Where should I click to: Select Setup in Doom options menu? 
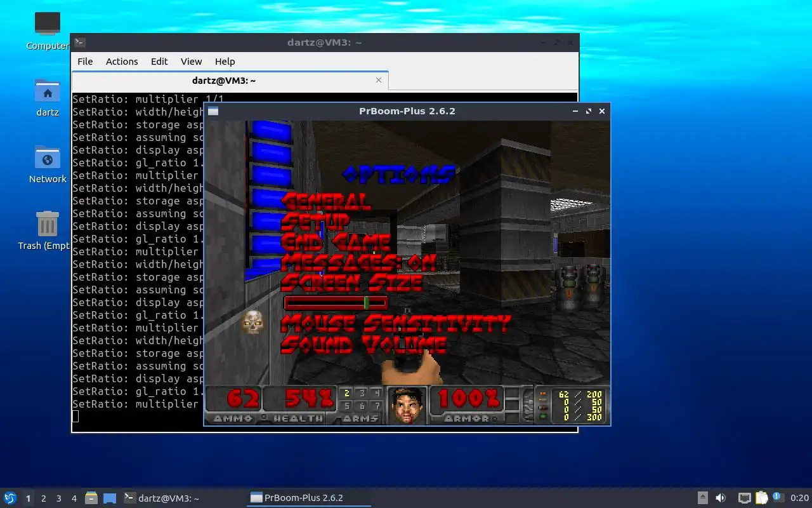coord(315,221)
